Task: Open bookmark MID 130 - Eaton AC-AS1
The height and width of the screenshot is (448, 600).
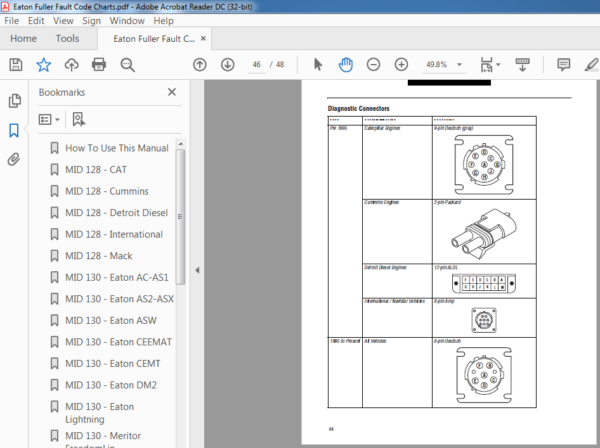Action: [117, 277]
